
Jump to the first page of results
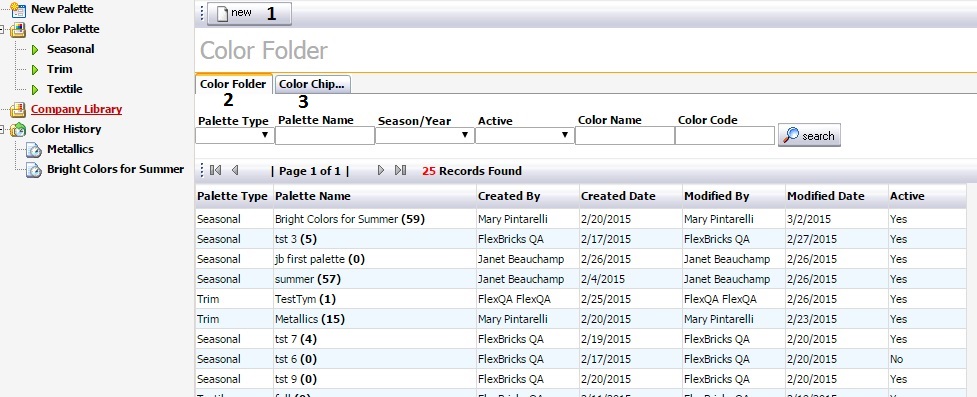tap(216, 170)
